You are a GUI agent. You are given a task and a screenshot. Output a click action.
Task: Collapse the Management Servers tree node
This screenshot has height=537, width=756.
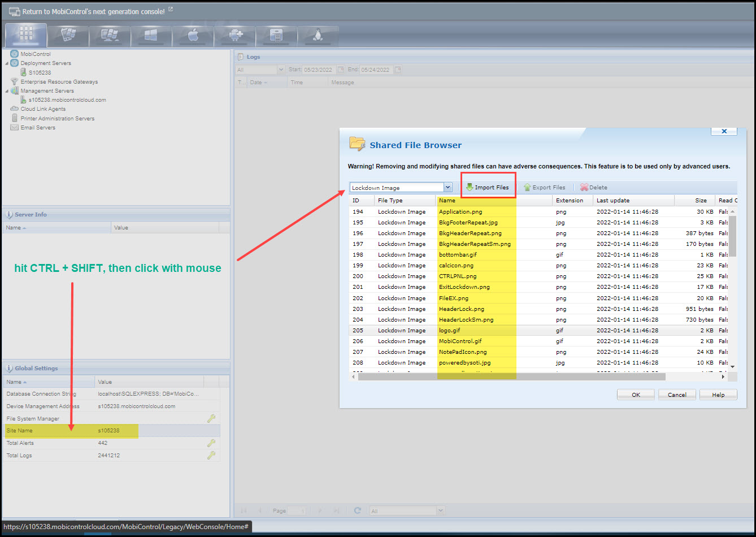point(7,91)
